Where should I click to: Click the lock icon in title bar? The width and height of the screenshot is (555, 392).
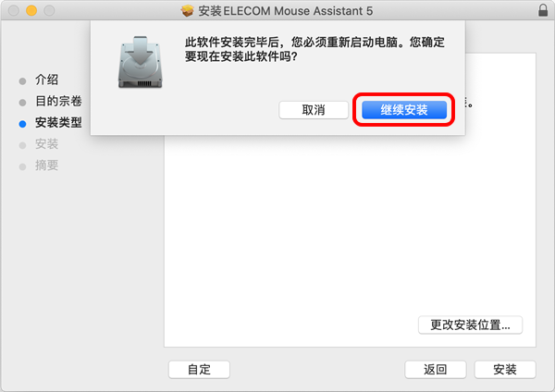click(543, 10)
